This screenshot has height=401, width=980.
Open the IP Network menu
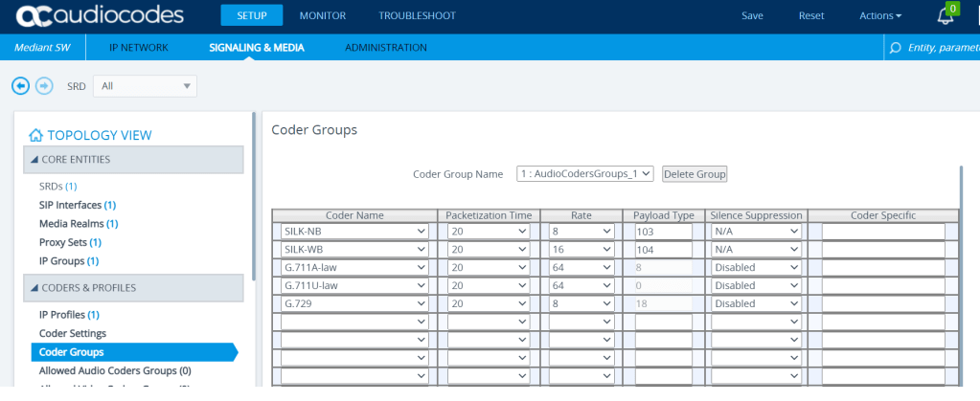click(138, 48)
